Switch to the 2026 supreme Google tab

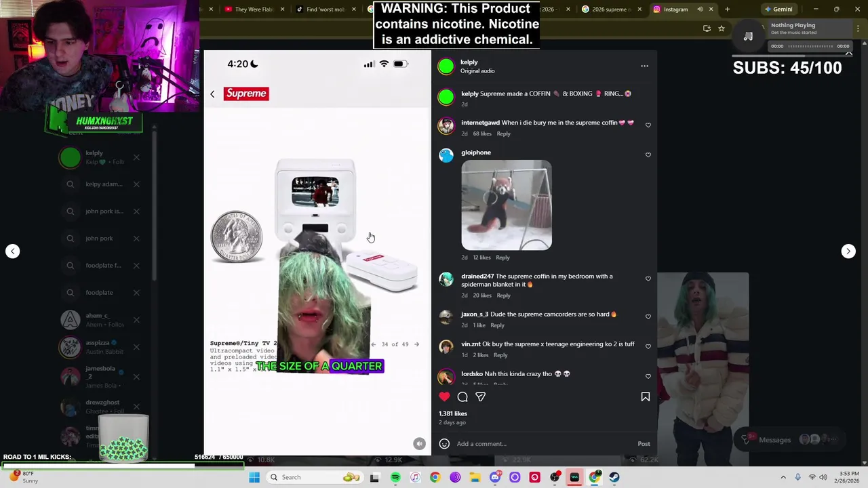(x=610, y=9)
